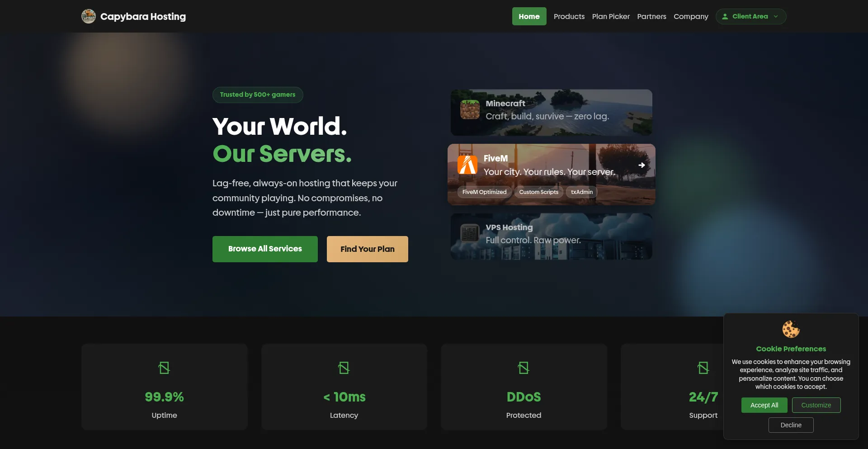The image size is (868, 449).
Task: Click the txAdmin tag
Action: (582, 192)
